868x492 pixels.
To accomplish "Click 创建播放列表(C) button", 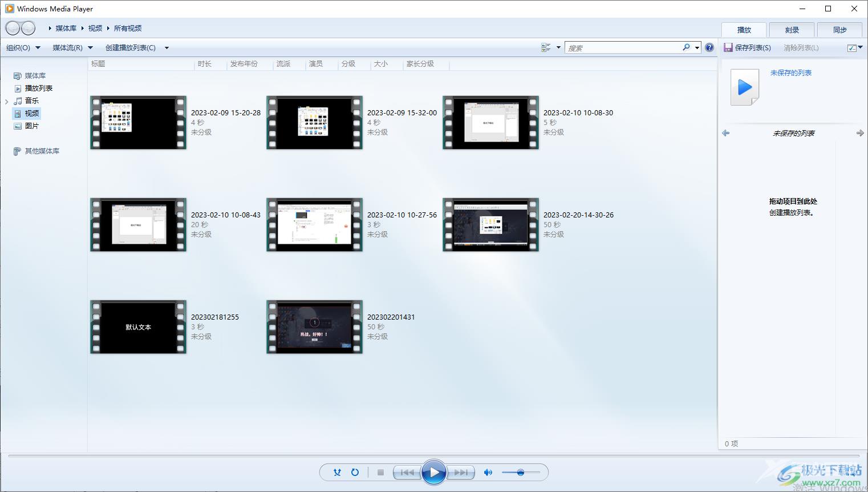I will pos(131,47).
